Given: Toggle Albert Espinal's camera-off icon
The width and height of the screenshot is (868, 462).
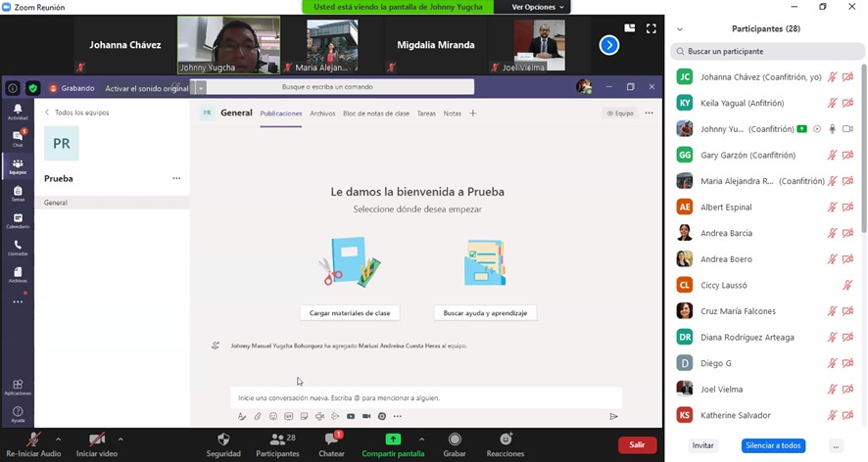Looking at the screenshot, I should pyautogui.click(x=847, y=207).
